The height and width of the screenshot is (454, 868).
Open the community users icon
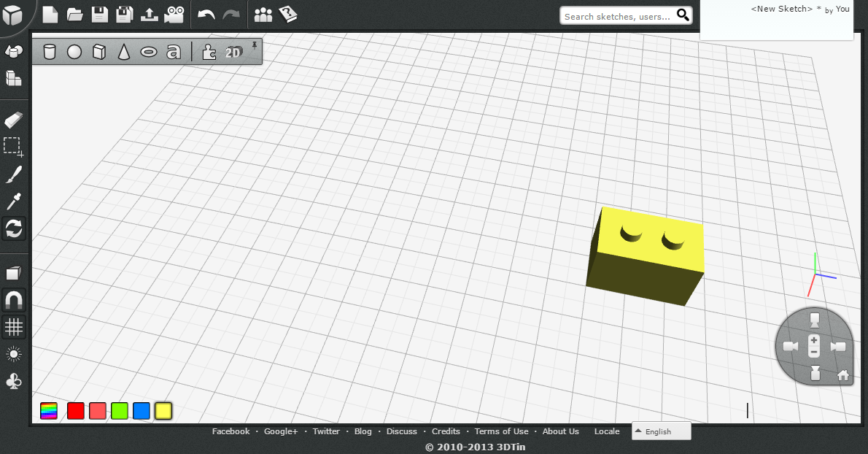click(x=263, y=15)
